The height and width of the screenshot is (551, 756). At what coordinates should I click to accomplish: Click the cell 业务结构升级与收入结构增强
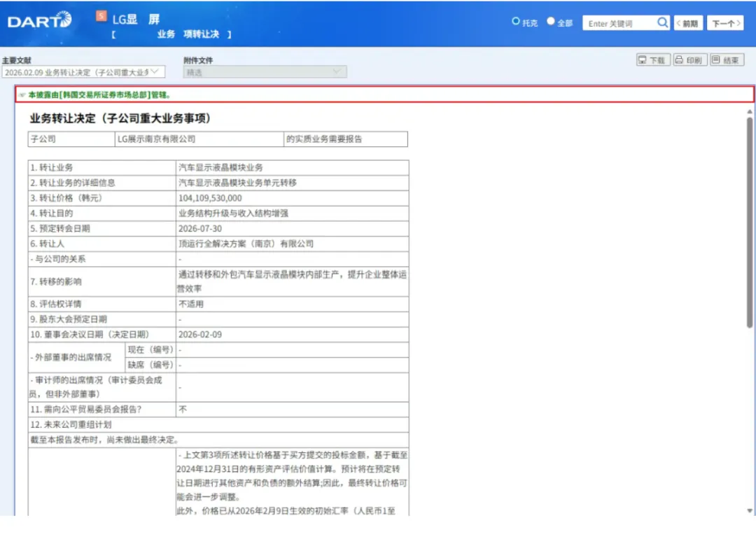292,213
